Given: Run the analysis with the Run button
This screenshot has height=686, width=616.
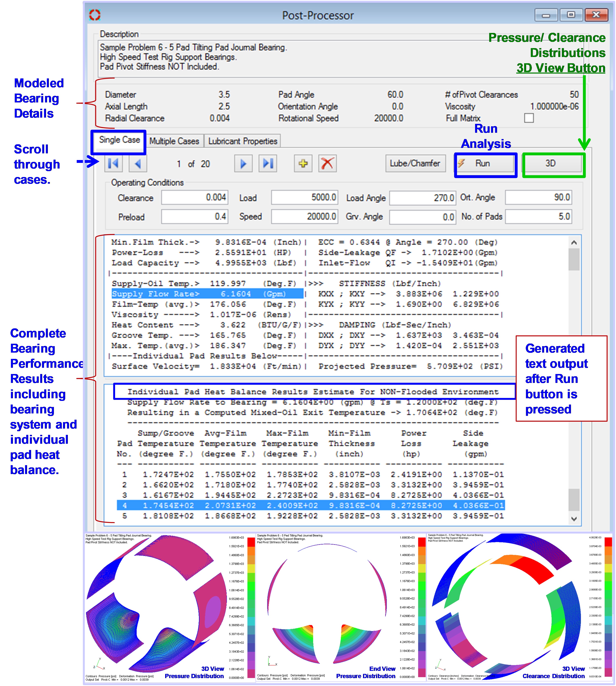Looking at the screenshot, I should 485,164.
